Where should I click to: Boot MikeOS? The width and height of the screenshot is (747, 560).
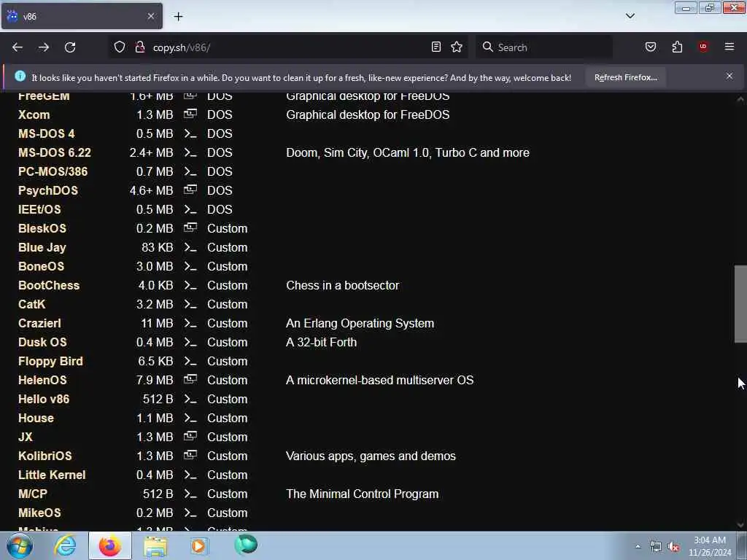point(39,513)
